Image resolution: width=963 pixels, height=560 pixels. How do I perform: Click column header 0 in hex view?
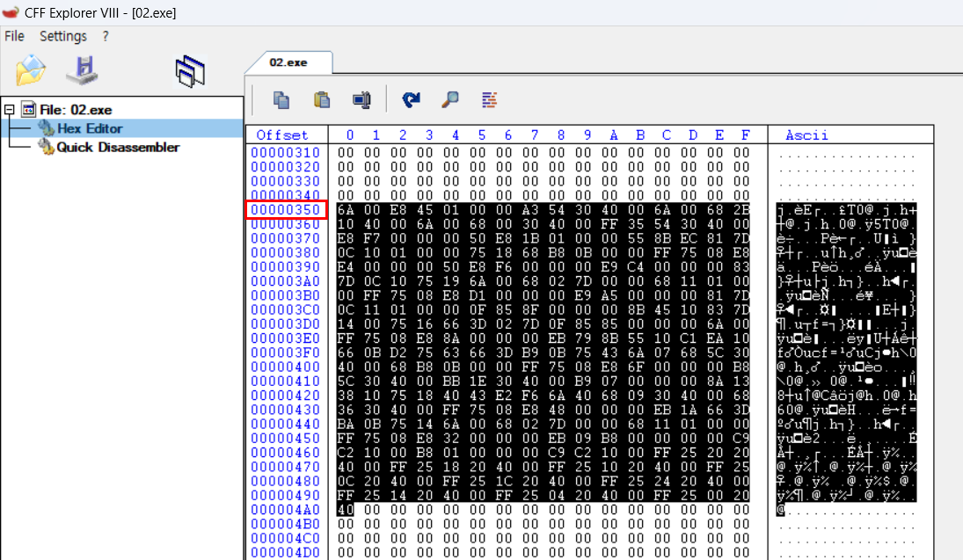tap(349, 135)
